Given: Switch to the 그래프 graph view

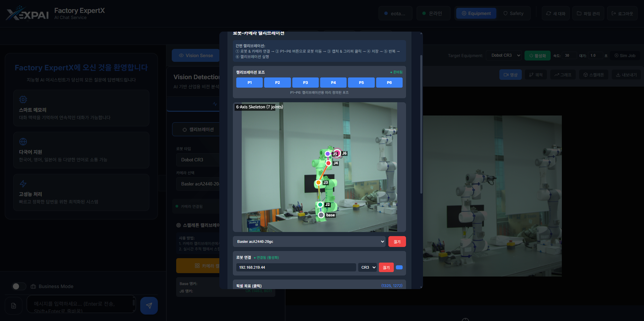Looking at the screenshot, I should click(563, 74).
